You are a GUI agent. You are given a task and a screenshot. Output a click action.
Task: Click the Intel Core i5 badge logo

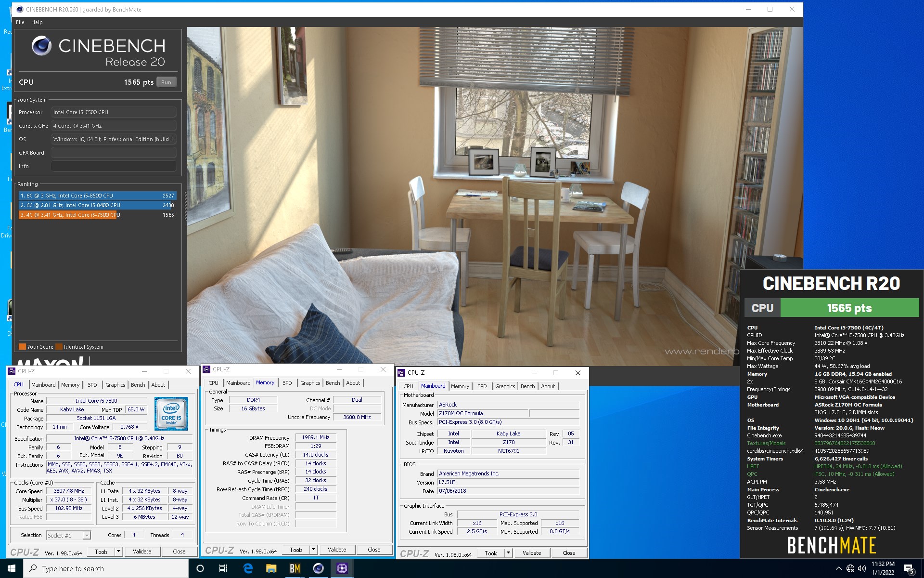point(171,414)
